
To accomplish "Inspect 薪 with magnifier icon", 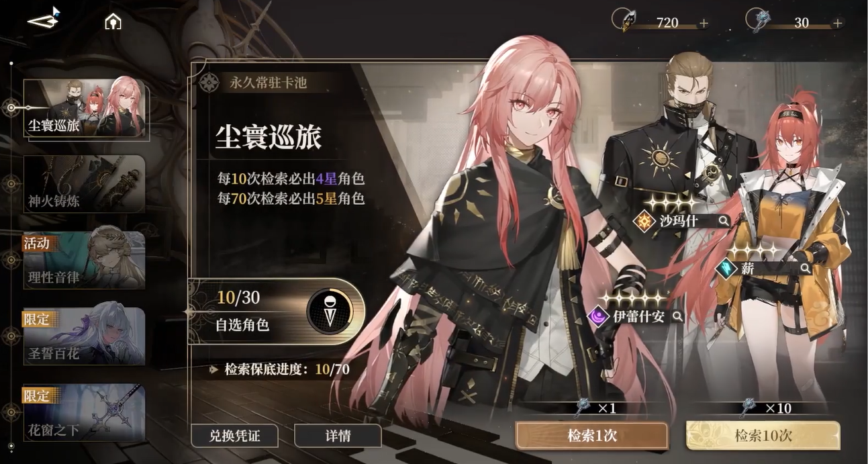I will pos(805,269).
